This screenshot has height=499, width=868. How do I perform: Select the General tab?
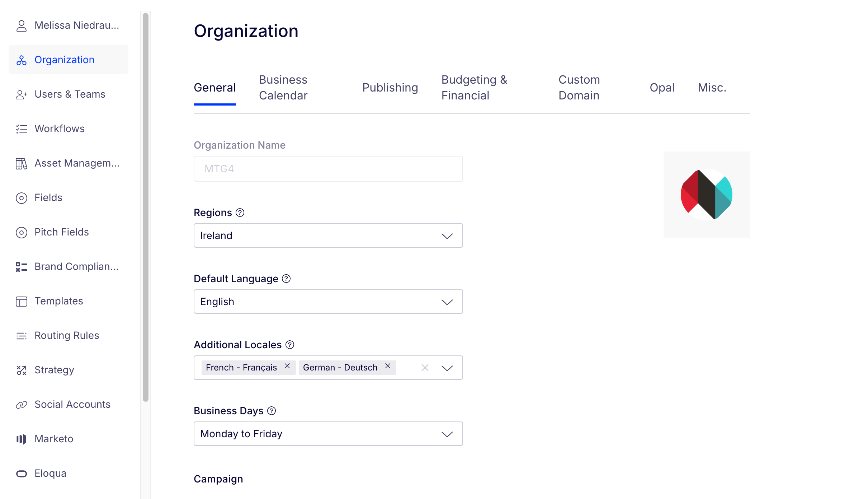pyautogui.click(x=214, y=88)
